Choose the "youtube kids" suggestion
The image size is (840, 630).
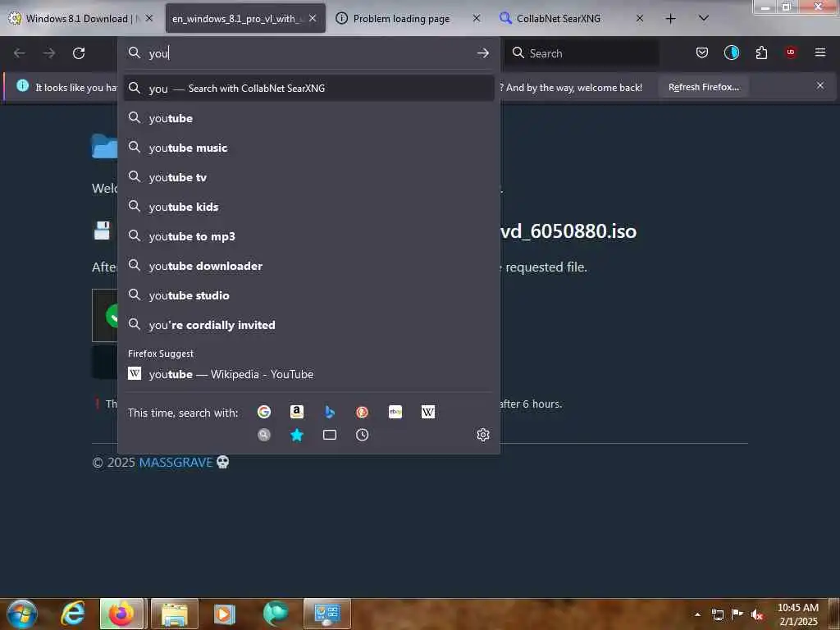tap(308, 207)
